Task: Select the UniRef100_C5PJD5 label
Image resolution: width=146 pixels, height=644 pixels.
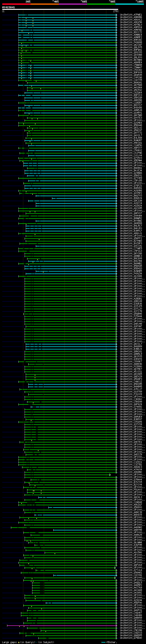Action: coord(131,181)
